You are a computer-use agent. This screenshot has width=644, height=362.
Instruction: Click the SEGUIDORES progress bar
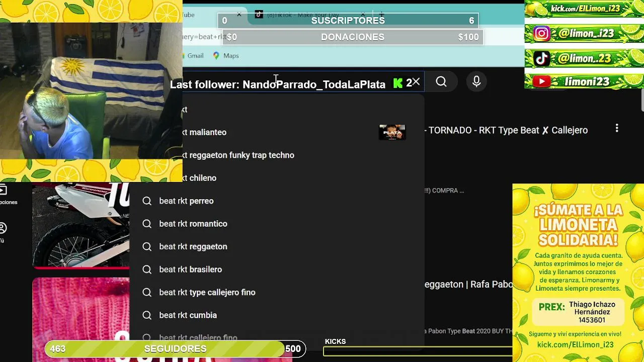pos(175,348)
